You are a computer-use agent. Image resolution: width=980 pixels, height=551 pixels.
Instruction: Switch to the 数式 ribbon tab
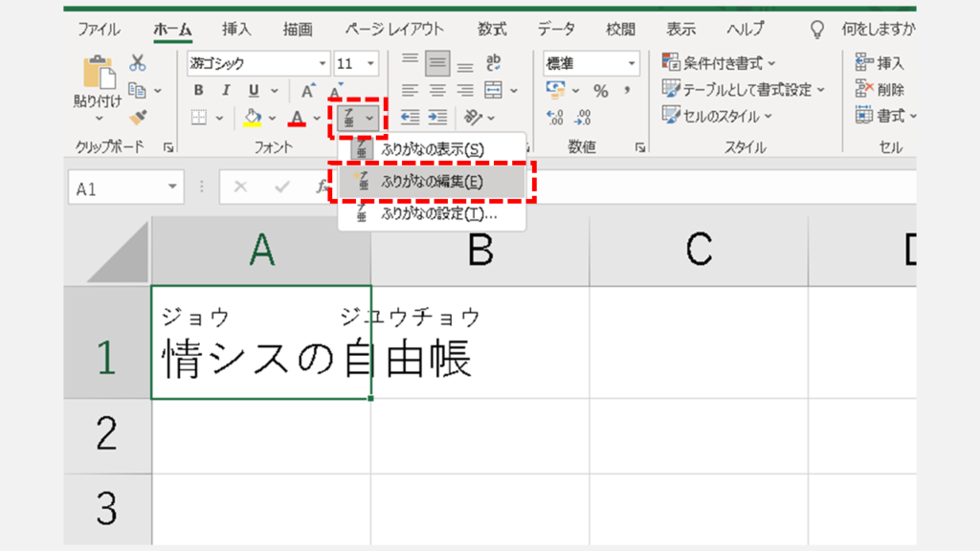coord(493,29)
